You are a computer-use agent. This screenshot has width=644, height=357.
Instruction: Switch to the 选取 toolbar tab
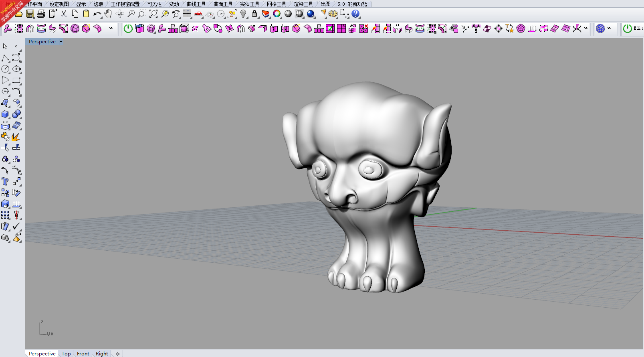coord(99,4)
